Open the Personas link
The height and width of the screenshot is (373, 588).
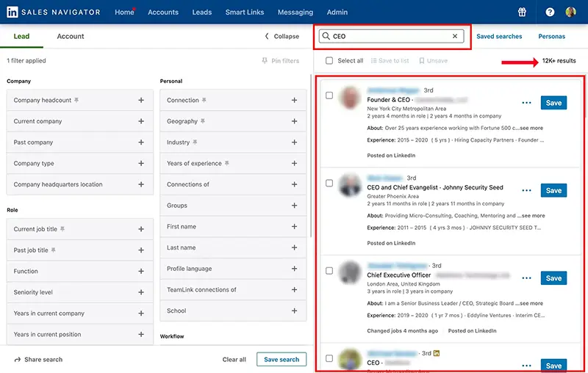pos(552,36)
